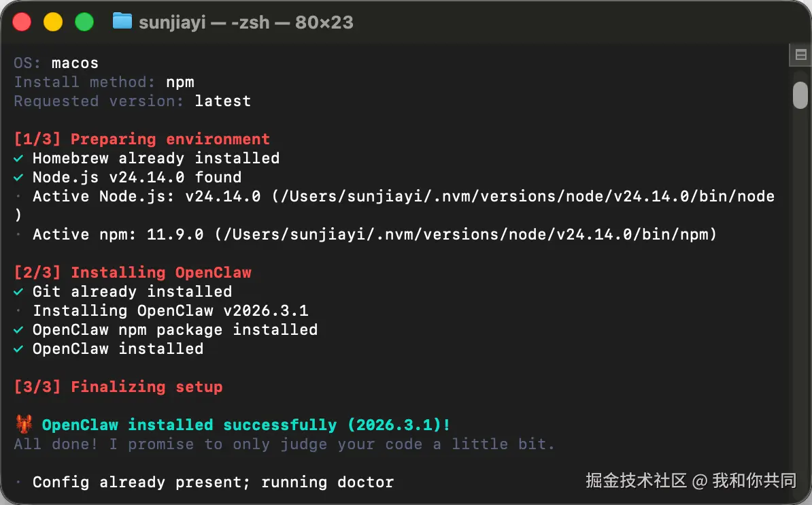This screenshot has width=812, height=505.
Task: Click the lobster emoji beside success message
Action: point(24,425)
